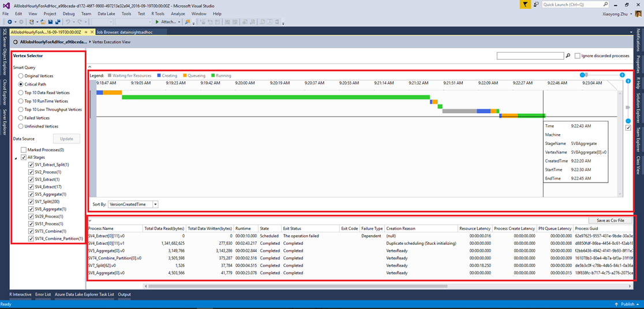Toggle the checkbox below the vertical zoom slider
Viewport: 644px width, 309px height.
pyautogui.click(x=628, y=128)
